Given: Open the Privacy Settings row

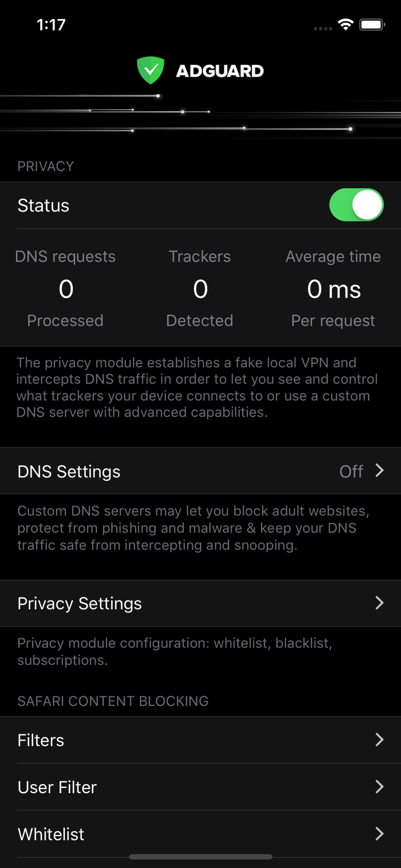Looking at the screenshot, I should 200,603.
